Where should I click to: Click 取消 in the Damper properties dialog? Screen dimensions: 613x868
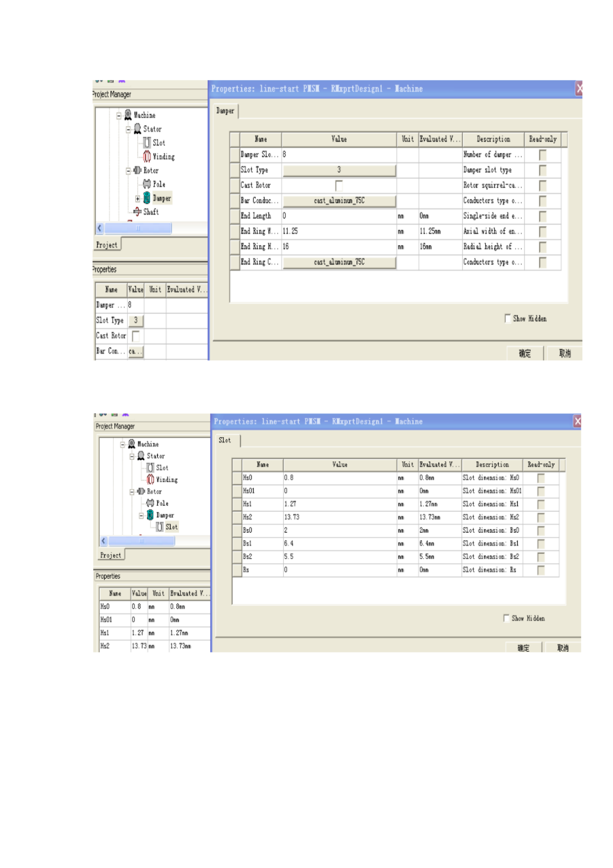point(565,353)
